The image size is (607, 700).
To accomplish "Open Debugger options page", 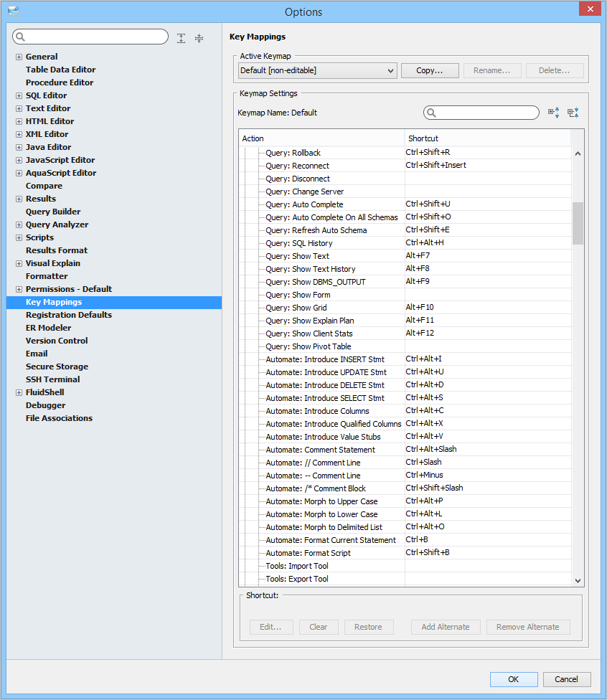I will (x=45, y=405).
